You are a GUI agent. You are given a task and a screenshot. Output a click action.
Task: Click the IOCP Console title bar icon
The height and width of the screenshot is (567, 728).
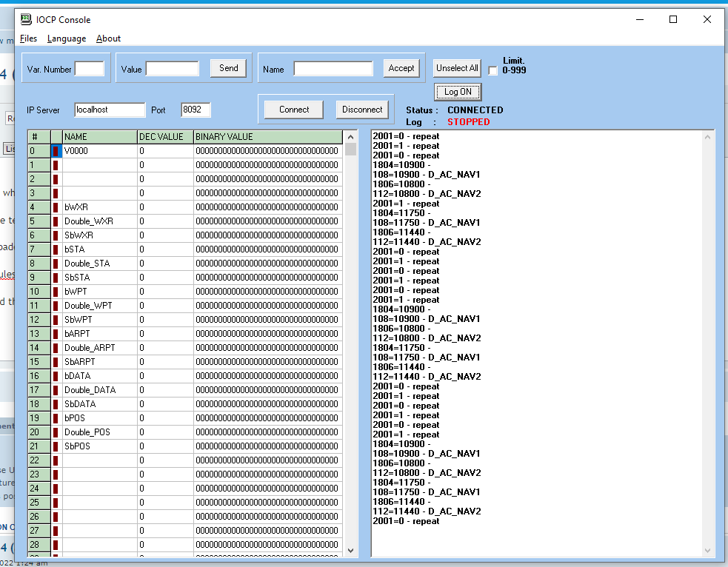coord(26,20)
